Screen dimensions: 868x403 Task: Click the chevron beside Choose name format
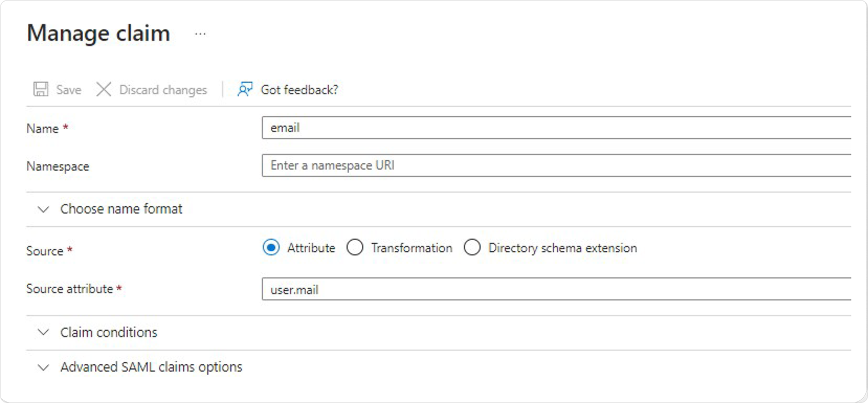point(43,209)
